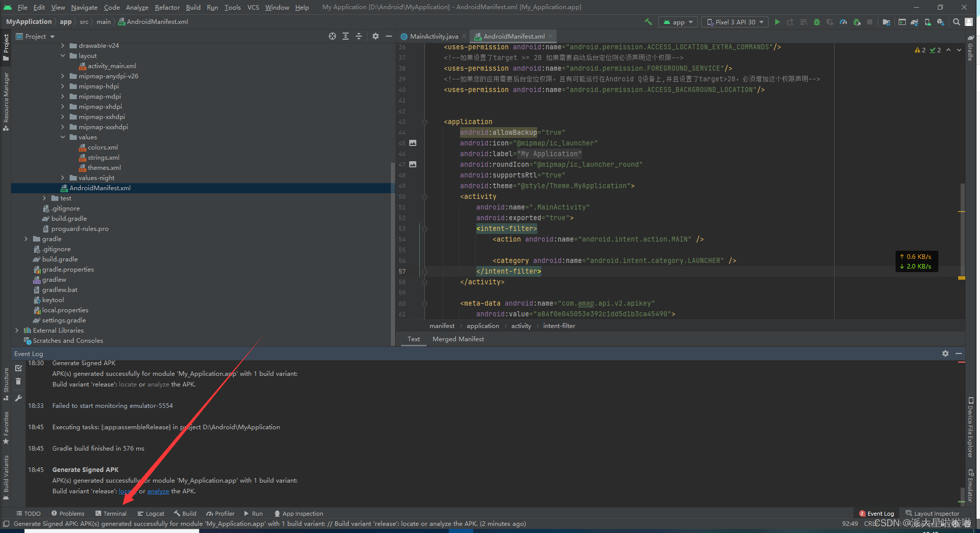Click the Profile app gauge icon
This screenshot has width=980, height=533.
(843, 22)
